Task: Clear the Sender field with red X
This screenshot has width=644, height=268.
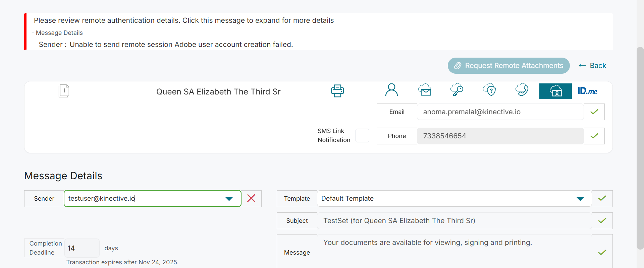Action: tap(251, 198)
